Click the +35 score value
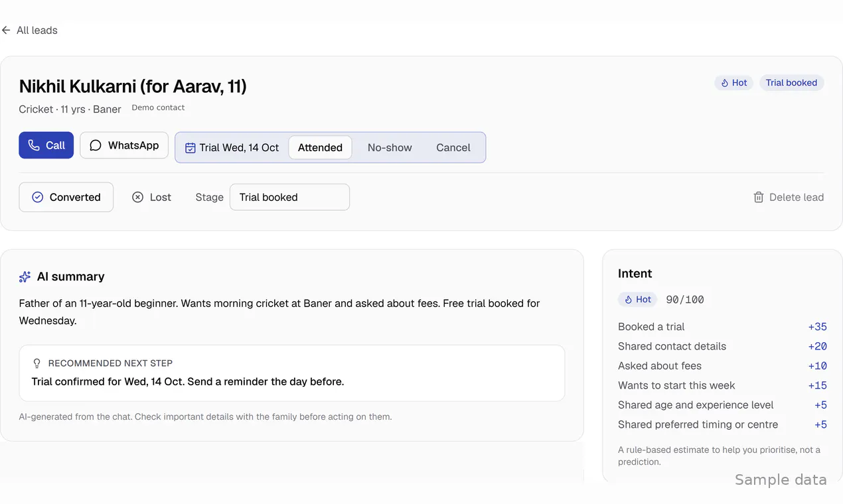 [x=817, y=326]
